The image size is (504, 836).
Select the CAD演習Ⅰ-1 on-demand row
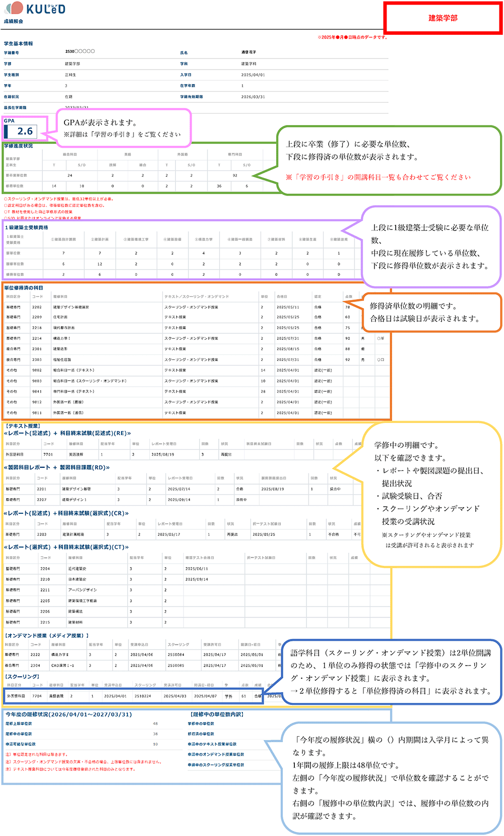[143, 665]
